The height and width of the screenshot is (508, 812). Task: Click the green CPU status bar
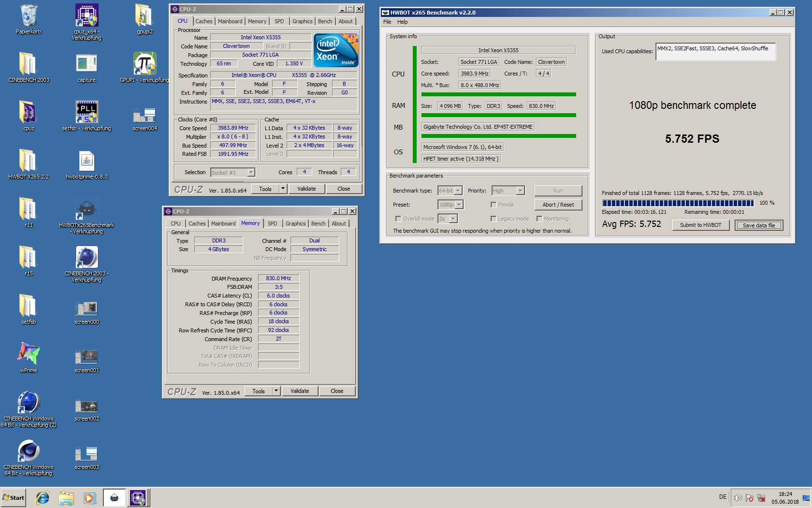tap(499, 94)
